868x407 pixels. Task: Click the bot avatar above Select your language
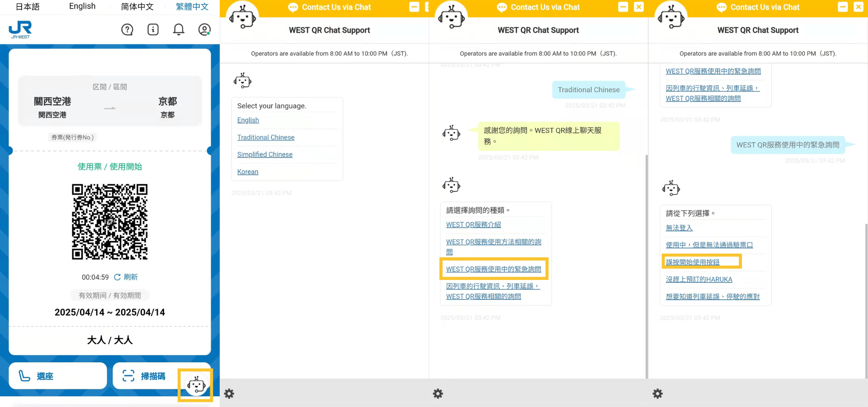pos(242,81)
